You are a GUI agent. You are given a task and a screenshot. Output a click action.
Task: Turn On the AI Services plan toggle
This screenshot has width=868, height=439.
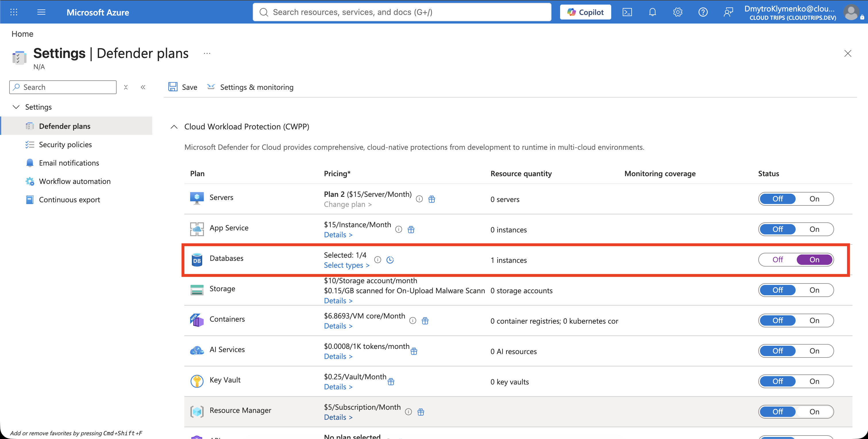[814, 351]
